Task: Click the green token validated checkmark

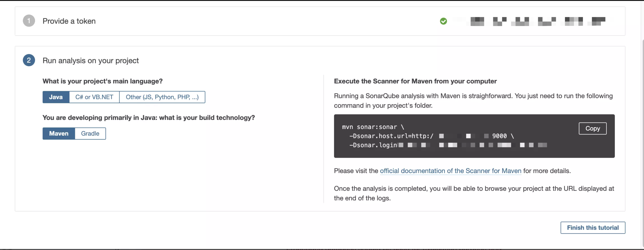Action: (x=443, y=21)
